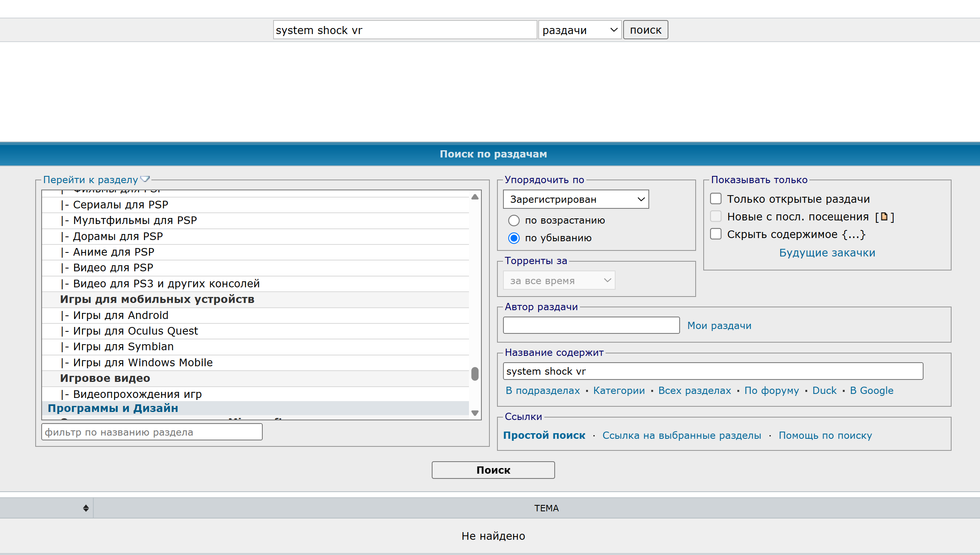Select Программы и Дизайн group header

pyautogui.click(x=256, y=408)
